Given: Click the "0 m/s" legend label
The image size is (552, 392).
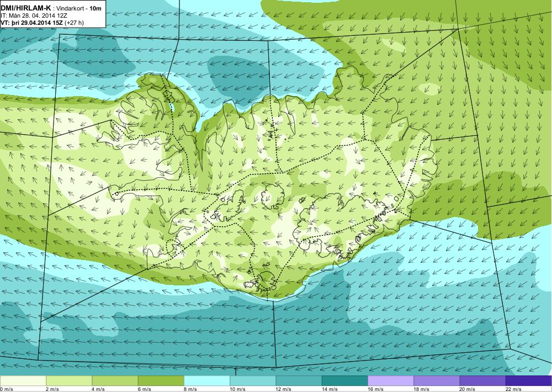Looking at the screenshot, I should 6,389.
